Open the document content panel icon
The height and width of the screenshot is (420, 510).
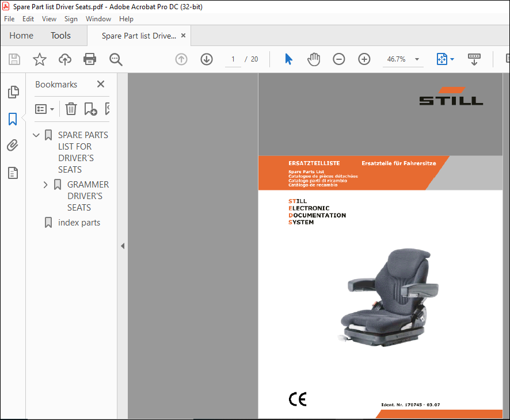click(13, 173)
